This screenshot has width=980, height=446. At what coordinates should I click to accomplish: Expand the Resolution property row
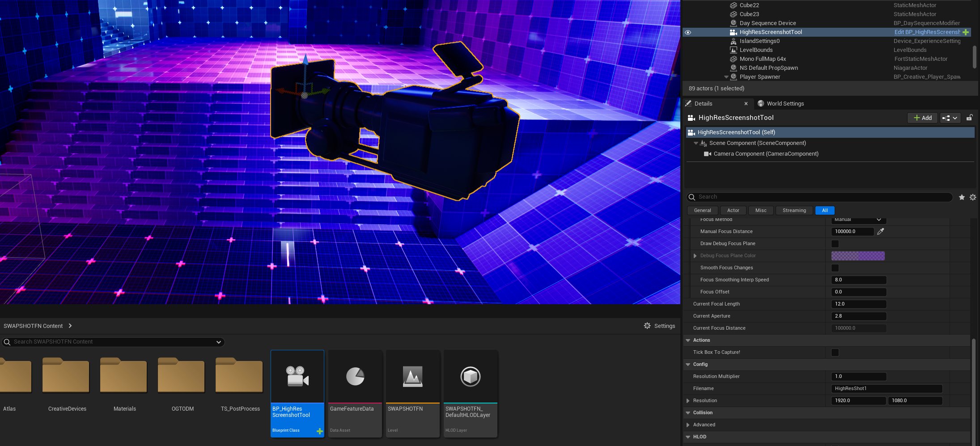pyautogui.click(x=688, y=401)
